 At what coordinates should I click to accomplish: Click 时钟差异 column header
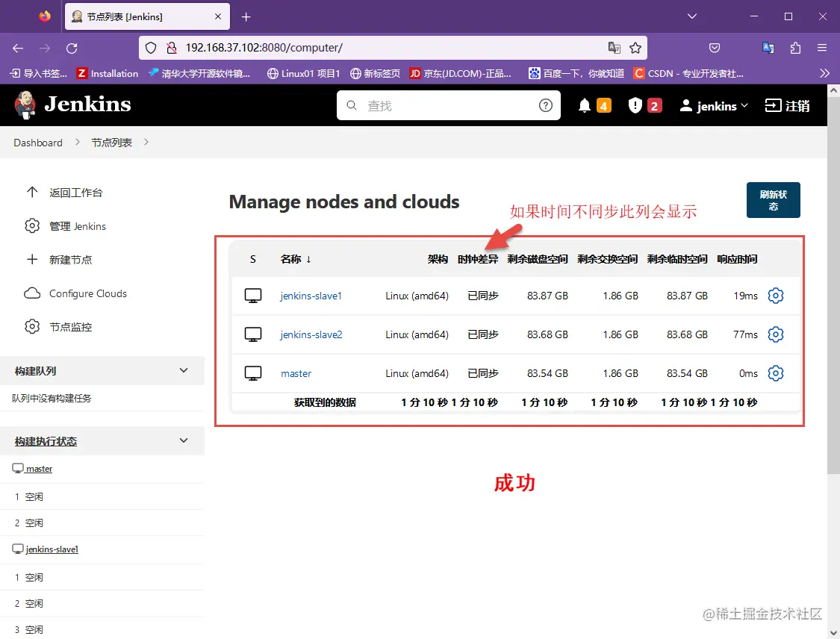tap(478, 259)
